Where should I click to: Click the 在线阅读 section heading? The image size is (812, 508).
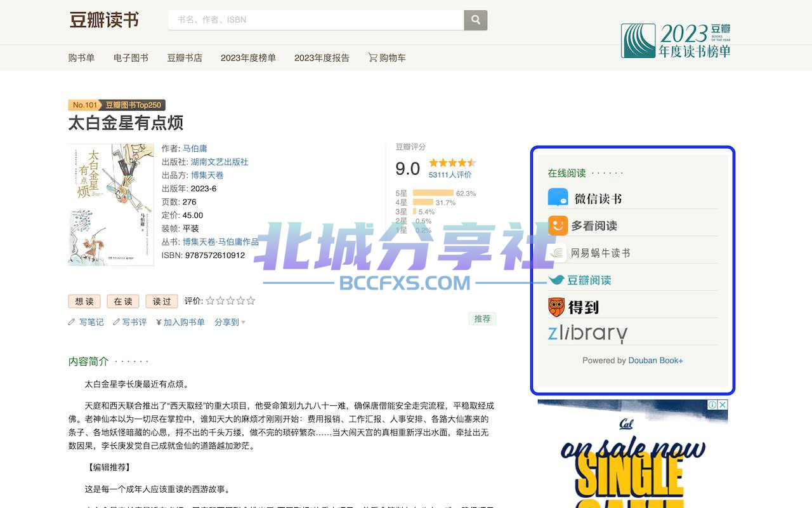tap(567, 173)
